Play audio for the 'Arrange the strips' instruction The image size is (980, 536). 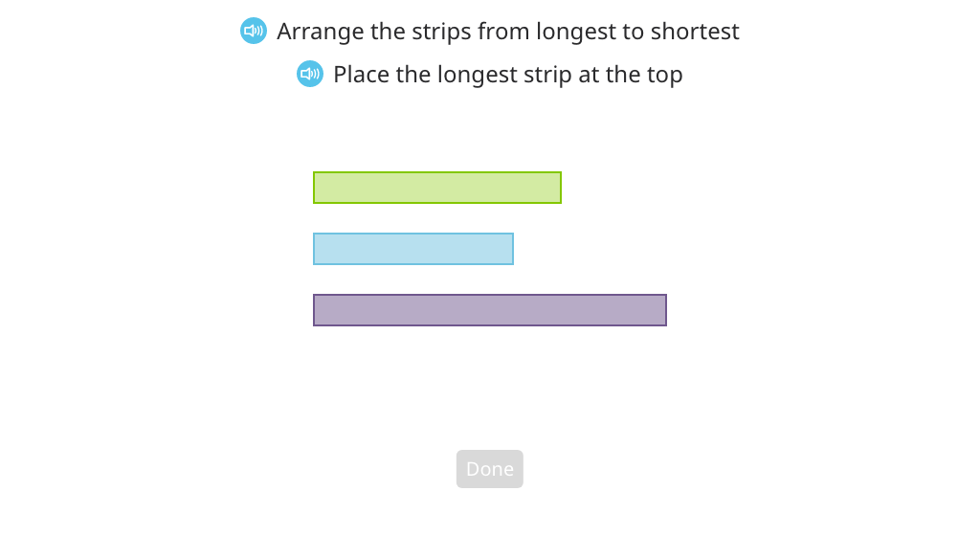point(253,31)
